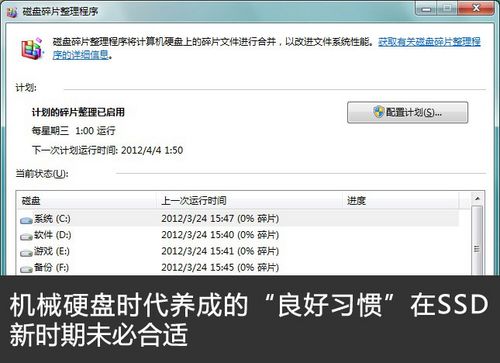Select the 软件 (D:) drive icon
The image size is (500, 363).
[x=26, y=236]
